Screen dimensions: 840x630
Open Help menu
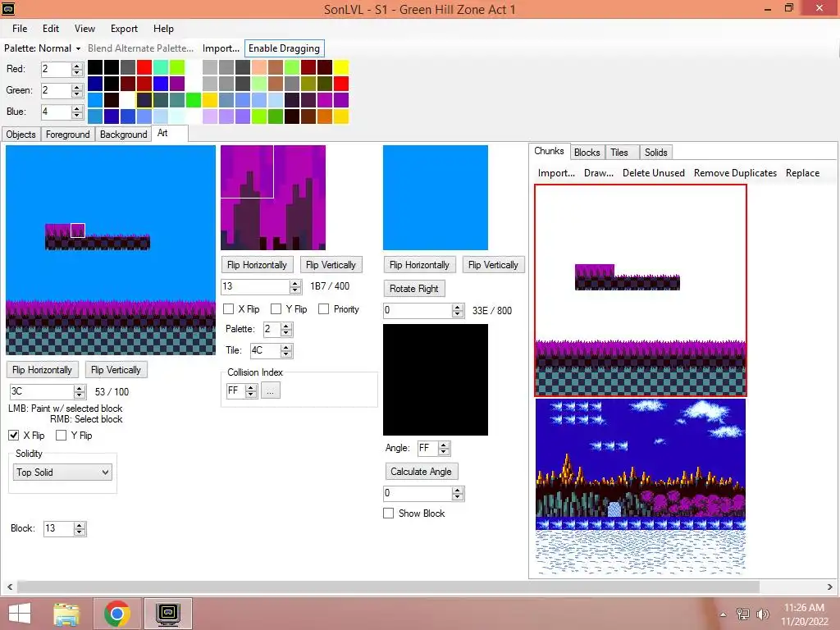point(163,29)
